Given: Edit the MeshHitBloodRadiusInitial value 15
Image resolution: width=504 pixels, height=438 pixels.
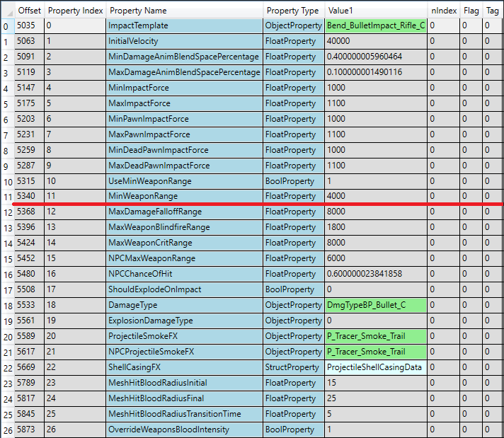Looking at the screenshot, I should click(x=376, y=383).
